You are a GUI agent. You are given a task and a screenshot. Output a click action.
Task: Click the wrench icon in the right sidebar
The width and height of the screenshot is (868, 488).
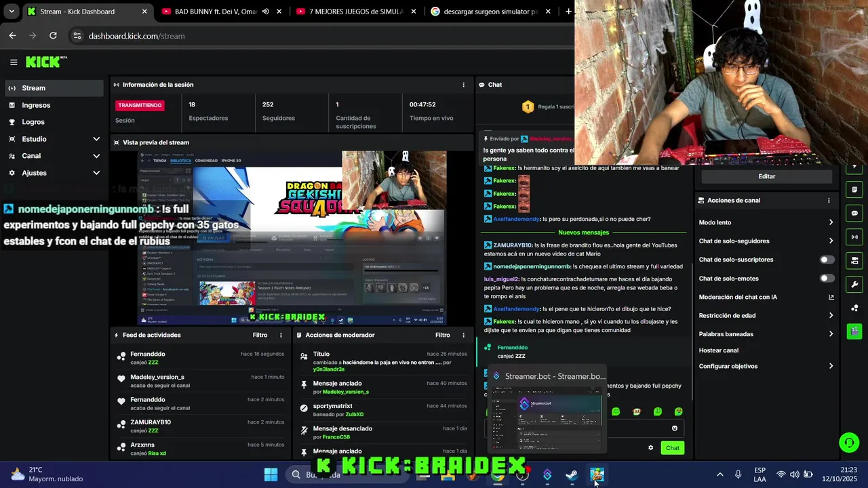[x=854, y=285]
